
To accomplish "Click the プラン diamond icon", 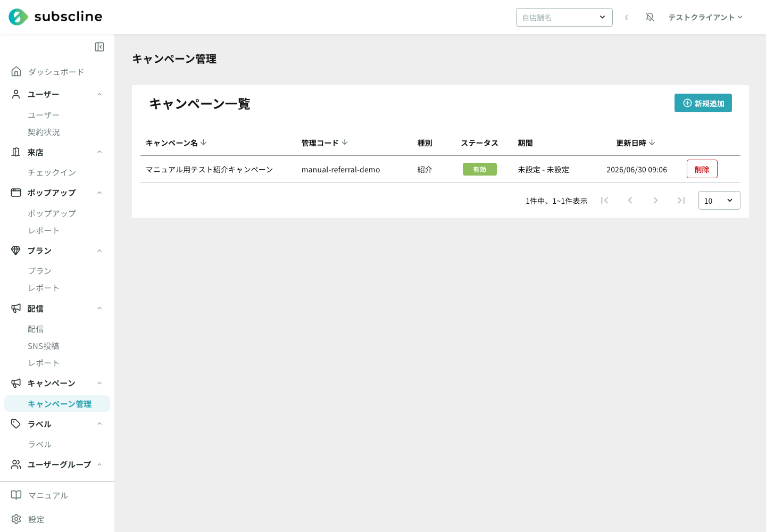I will [16, 251].
